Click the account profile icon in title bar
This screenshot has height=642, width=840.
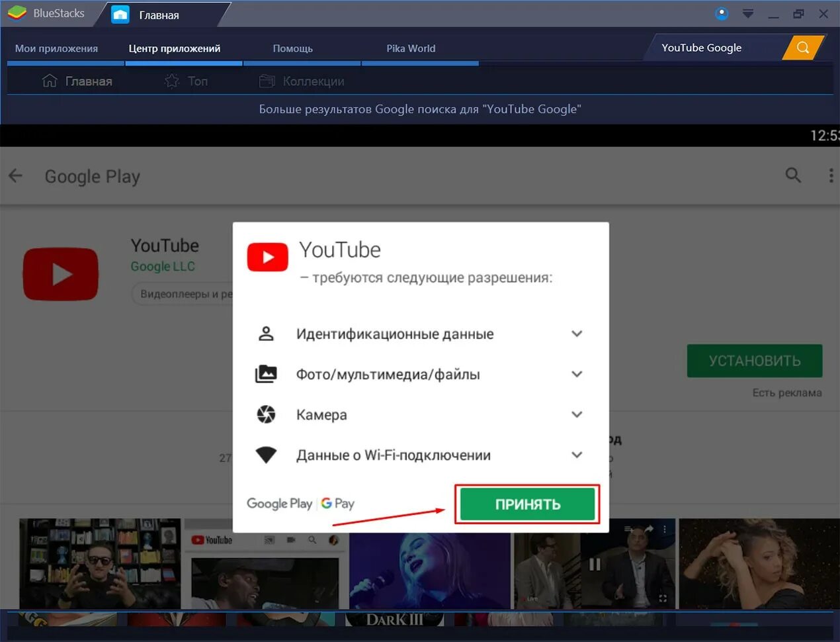(722, 13)
